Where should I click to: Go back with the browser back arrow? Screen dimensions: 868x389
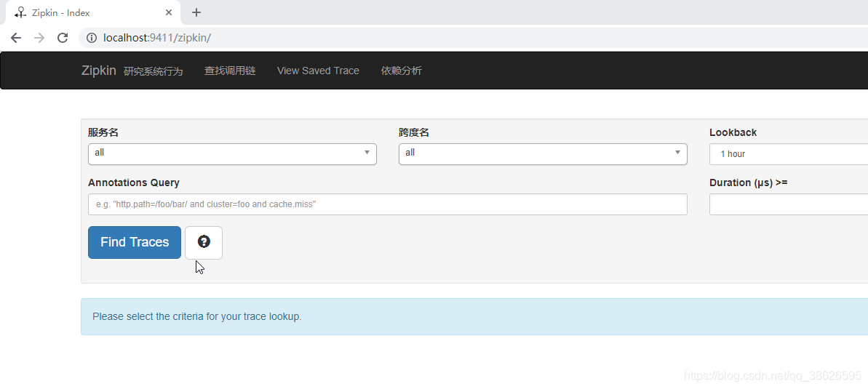tap(16, 38)
